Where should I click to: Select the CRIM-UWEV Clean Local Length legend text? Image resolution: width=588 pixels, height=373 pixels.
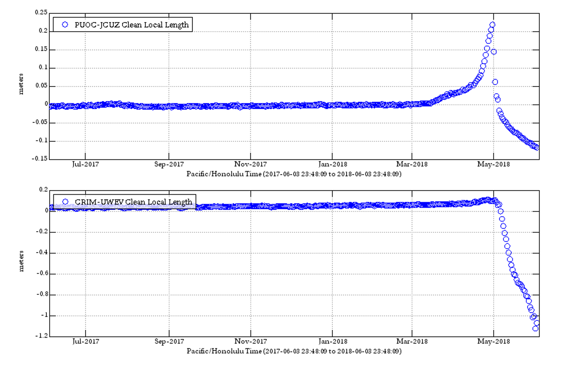[x=133, y=202]
